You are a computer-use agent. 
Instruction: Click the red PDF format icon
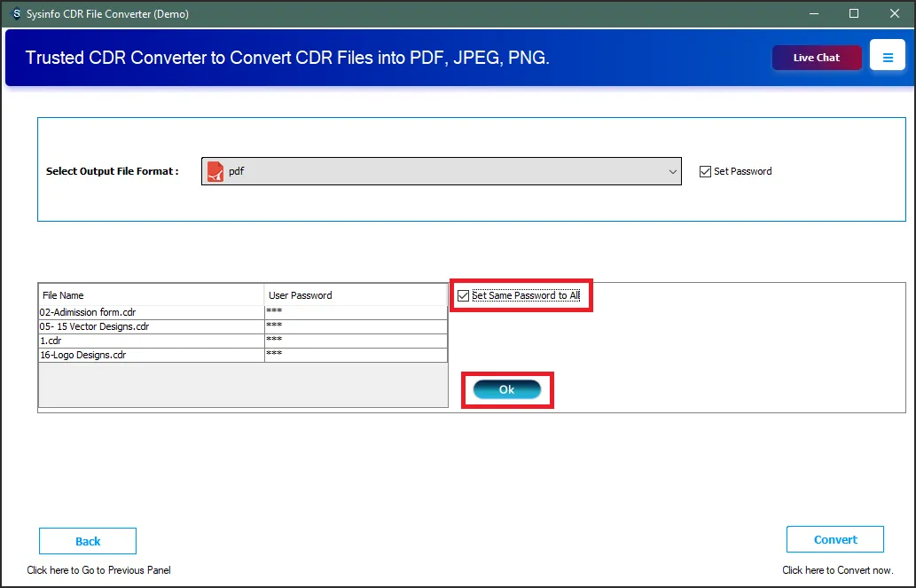(215, 172)
